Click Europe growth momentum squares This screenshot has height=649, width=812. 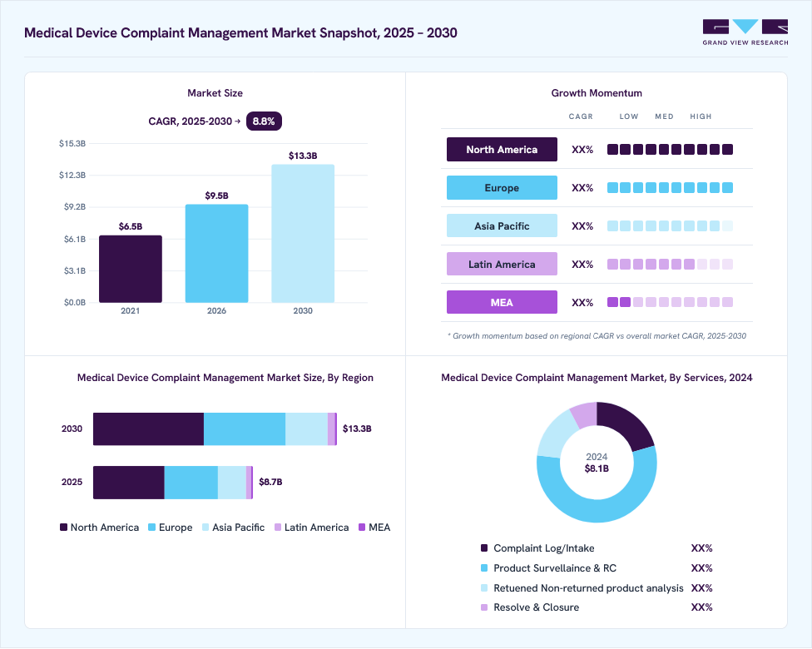click(670, 188)
